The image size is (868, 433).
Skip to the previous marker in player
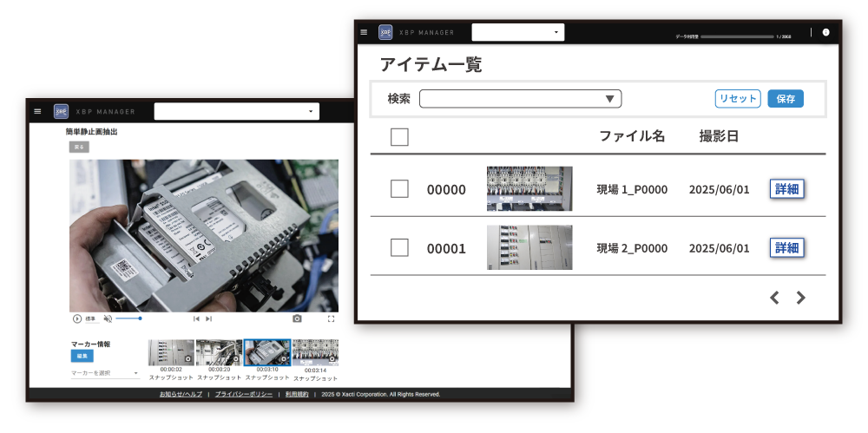(196, 319)
